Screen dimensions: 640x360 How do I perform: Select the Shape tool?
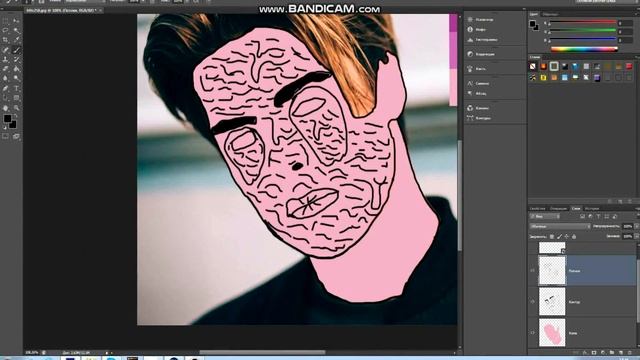[x=16, y=98]
